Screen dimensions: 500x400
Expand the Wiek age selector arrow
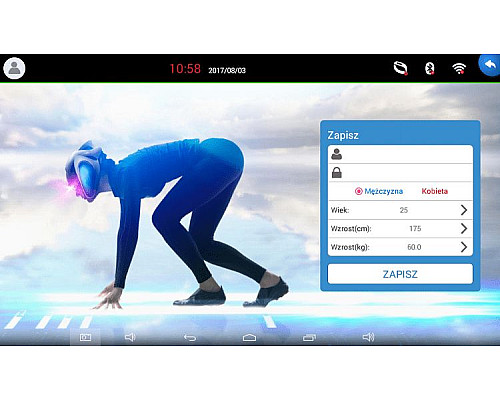click(464, 210)
